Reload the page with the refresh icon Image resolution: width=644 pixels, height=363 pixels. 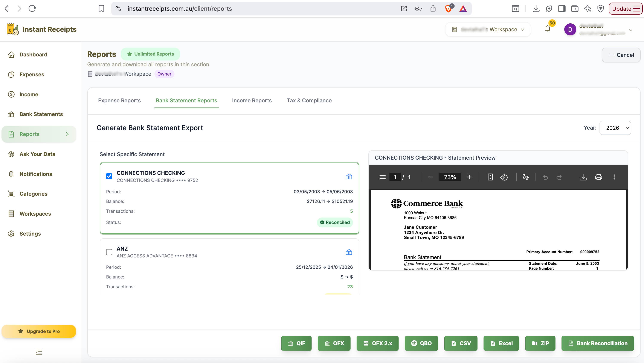coord(32,9)
